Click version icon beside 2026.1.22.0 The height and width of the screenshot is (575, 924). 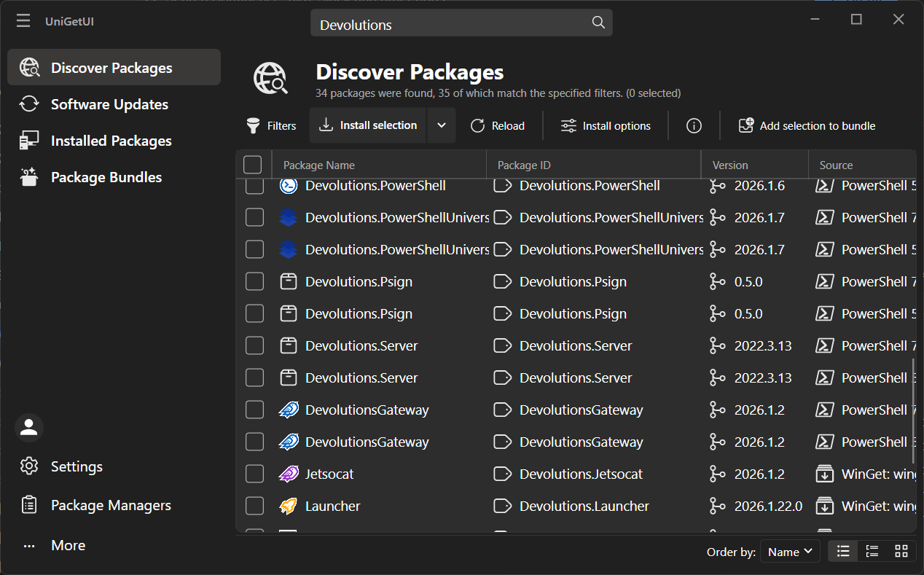tap(718, 506)
